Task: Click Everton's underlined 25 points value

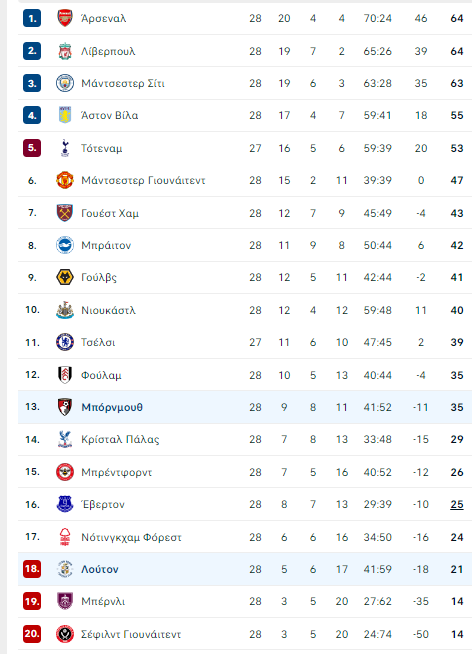Action: pyautogui.click(x=457, y=504)
